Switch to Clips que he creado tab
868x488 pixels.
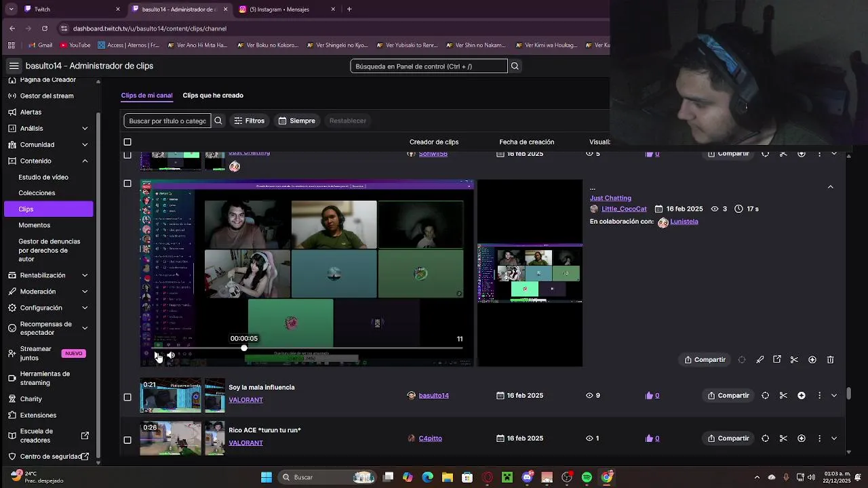click(213, 96)
